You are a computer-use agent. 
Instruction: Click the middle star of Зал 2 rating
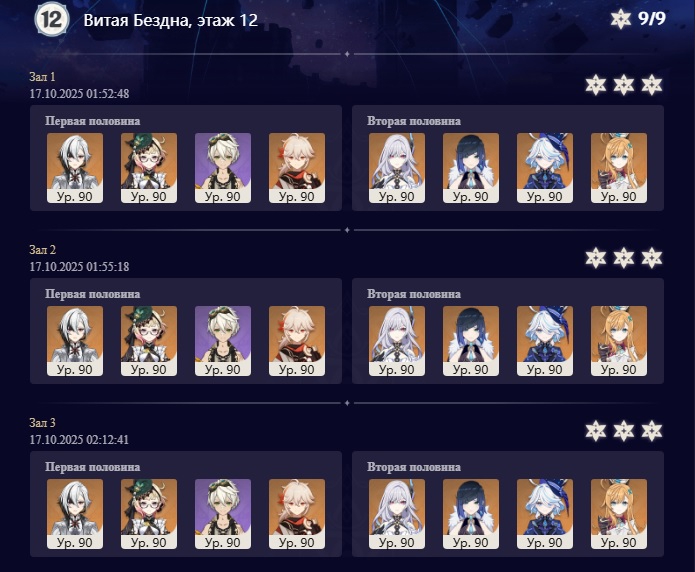point(624,258)
